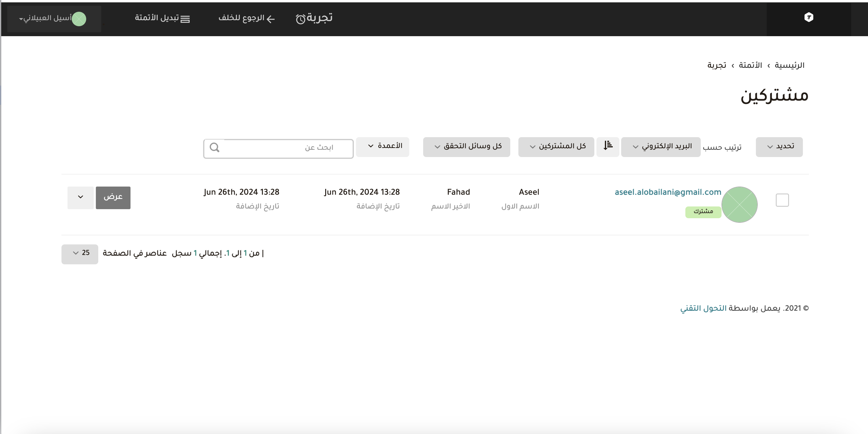This screenshot has width=868, height=434.
Task: Click the magnifier search icon
Action: [x=215, y=148]
